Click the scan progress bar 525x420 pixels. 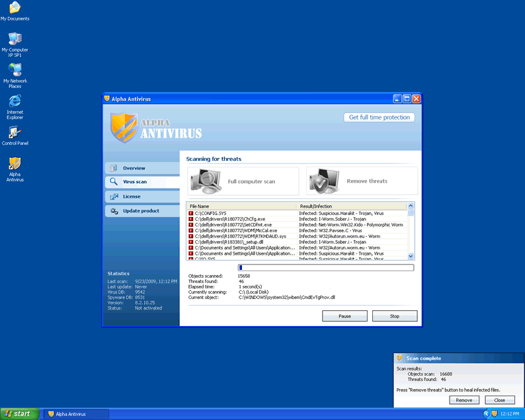pyautogui.click(x=325, y=268)
